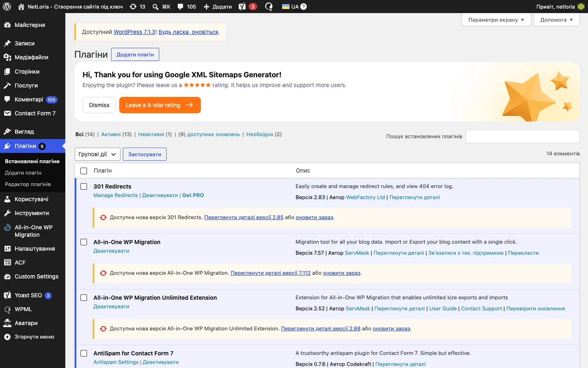Viewport: 588px width, 368px height.
Task: Open the WordPress 7.1.3 update link
Action: tap(134, 32)
